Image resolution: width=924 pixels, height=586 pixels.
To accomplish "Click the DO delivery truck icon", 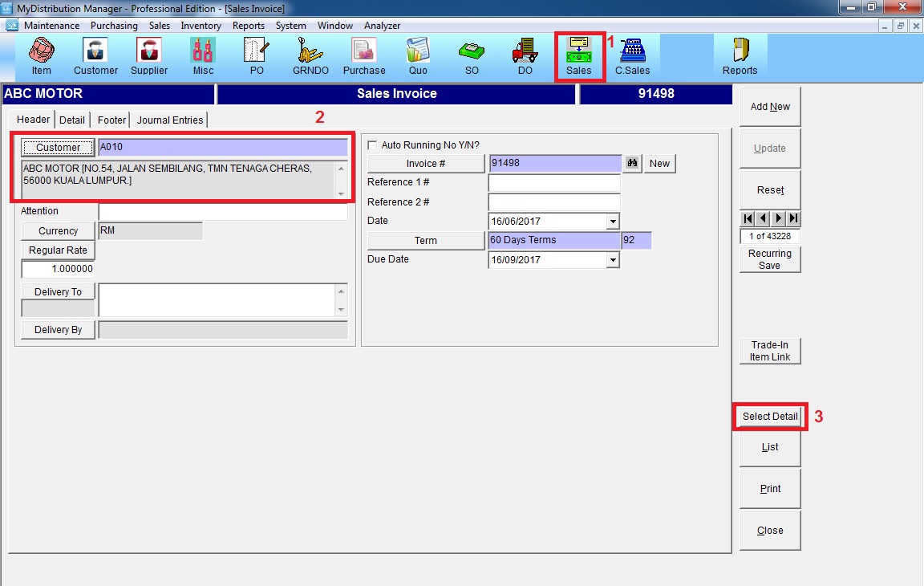I will 525,56.
